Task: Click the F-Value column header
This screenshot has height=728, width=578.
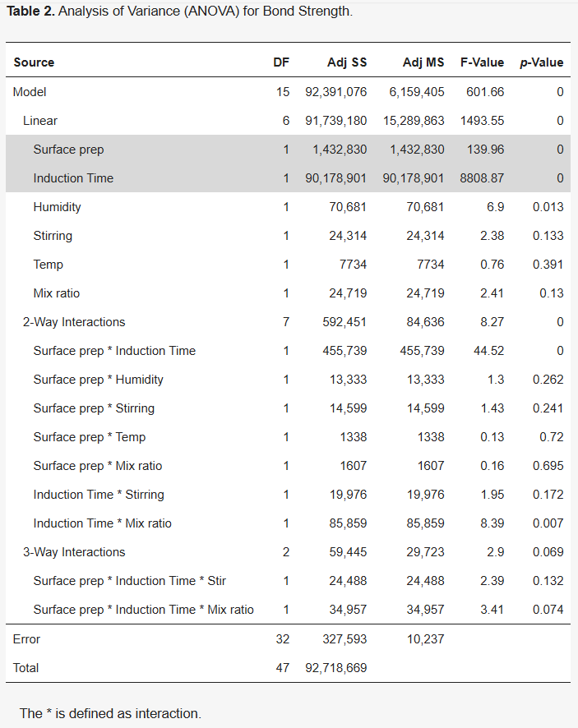Action: click(483, 62)
